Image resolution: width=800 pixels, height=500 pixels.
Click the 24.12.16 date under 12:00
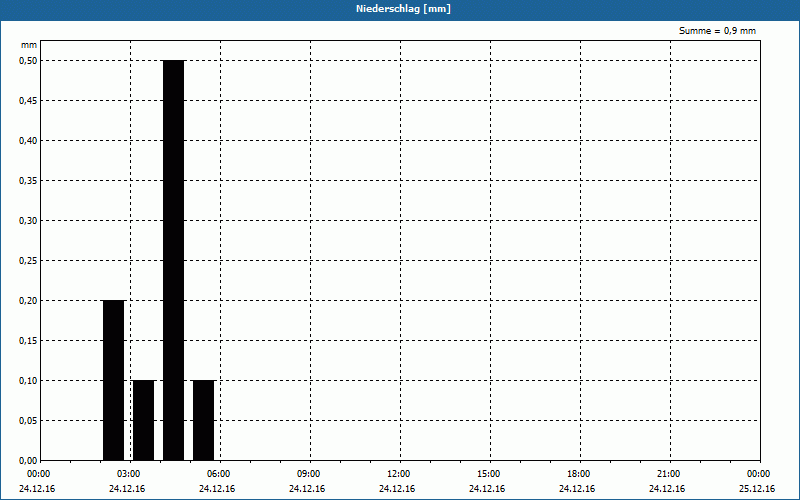tap(397, 489)
